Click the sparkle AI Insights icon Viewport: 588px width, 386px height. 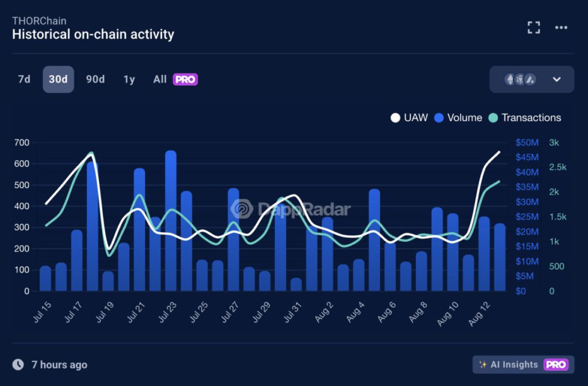tap(483, 364)
